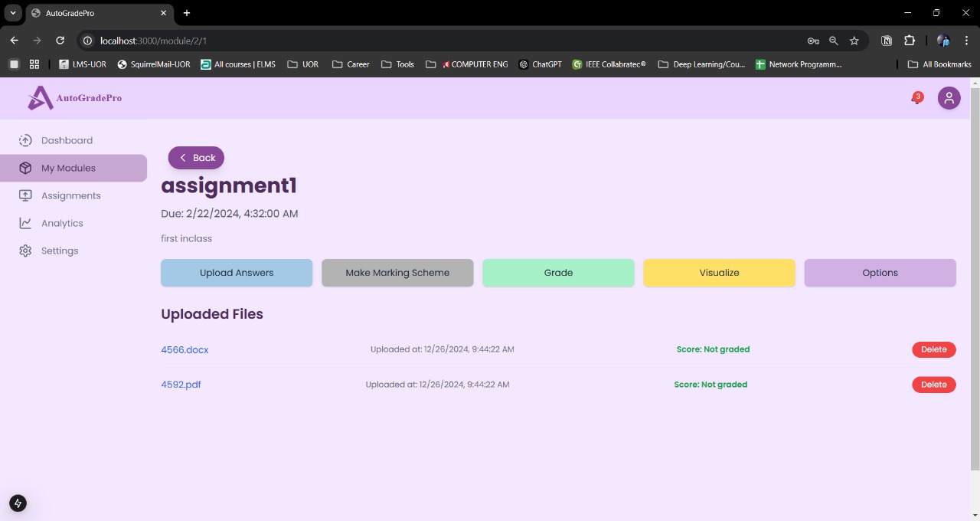Open the browser zoom indicator
The width and height of the screenshot is (980, 521).
[834, 41]
